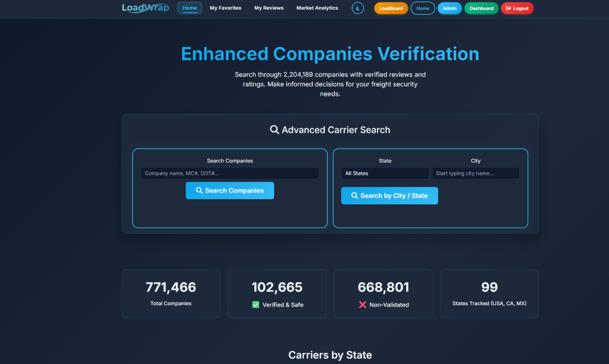Click the red Non-Validated X icon
Screen dimensions: 609x364
pyautogui.click(x=363, y=305)
